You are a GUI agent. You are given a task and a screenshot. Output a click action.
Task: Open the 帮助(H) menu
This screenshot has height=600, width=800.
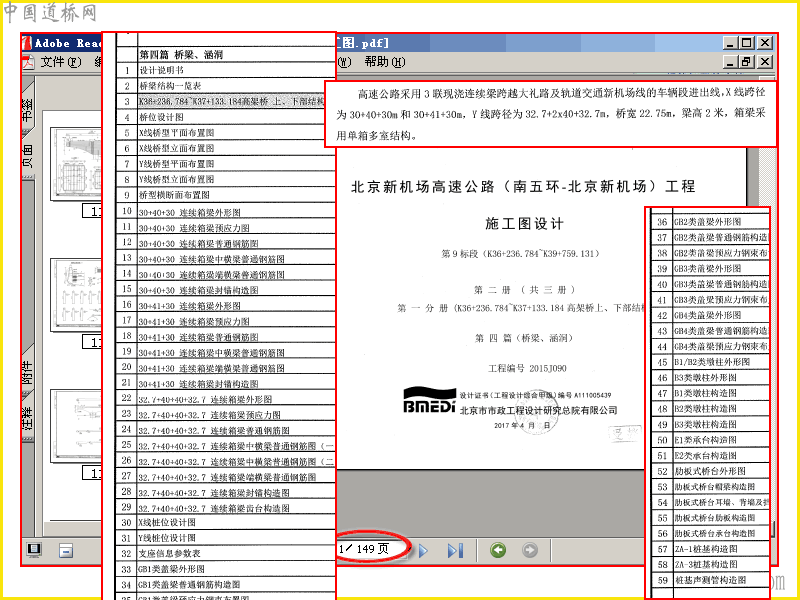tap(385, 62)
